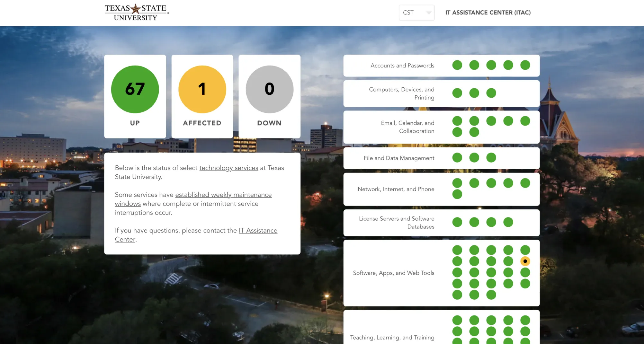This screenshot has width=644, height=344.
Task: Click the AFFECTED counter circle
Action: [x=202, y=89]
